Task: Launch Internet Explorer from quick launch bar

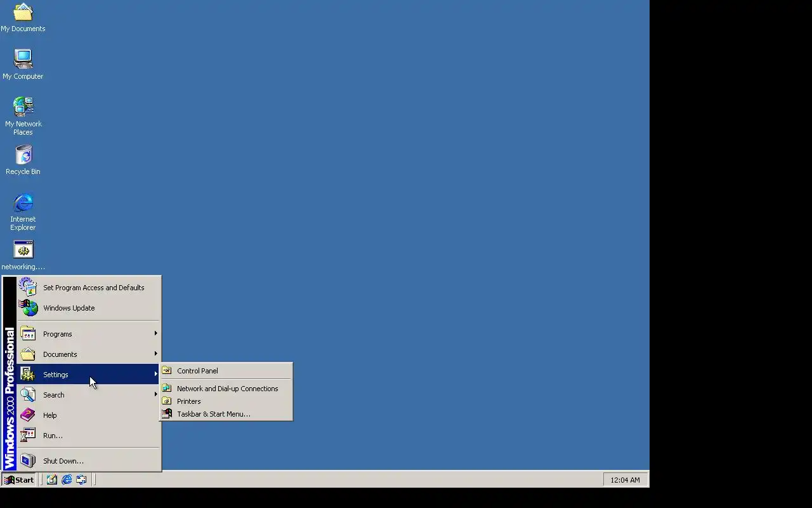Action: coord(67,479)
